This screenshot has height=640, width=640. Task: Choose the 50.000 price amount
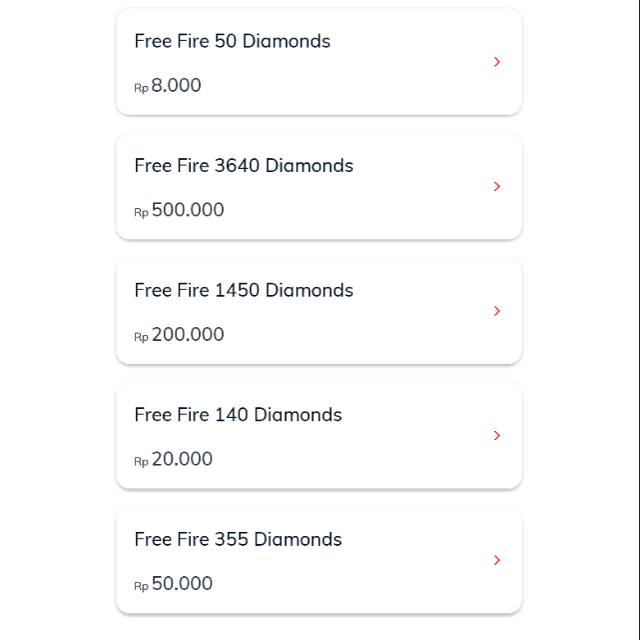click(x=182, y=584)
